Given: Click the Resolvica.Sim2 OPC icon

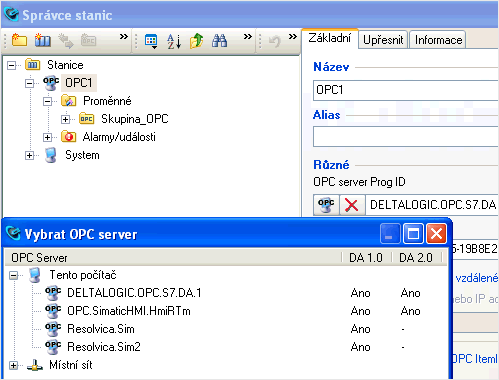Looking at the screenshot, I should coord(53,347).
